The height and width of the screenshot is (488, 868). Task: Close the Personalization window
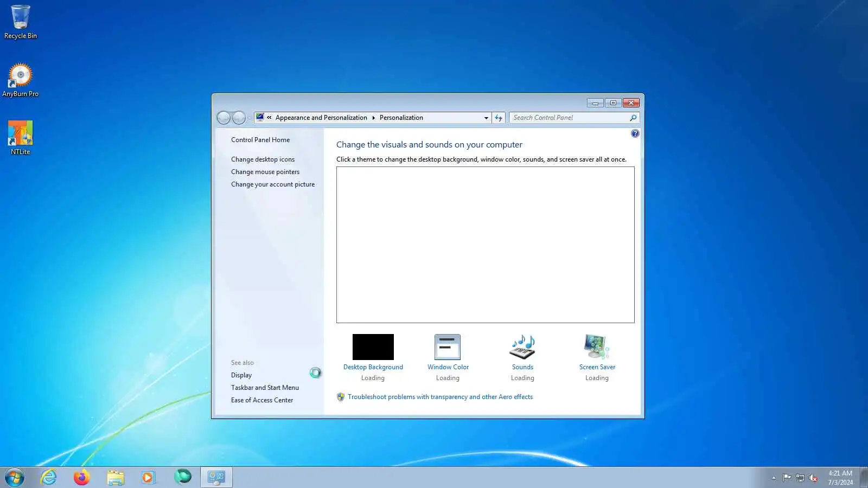(x=631, y=102)
